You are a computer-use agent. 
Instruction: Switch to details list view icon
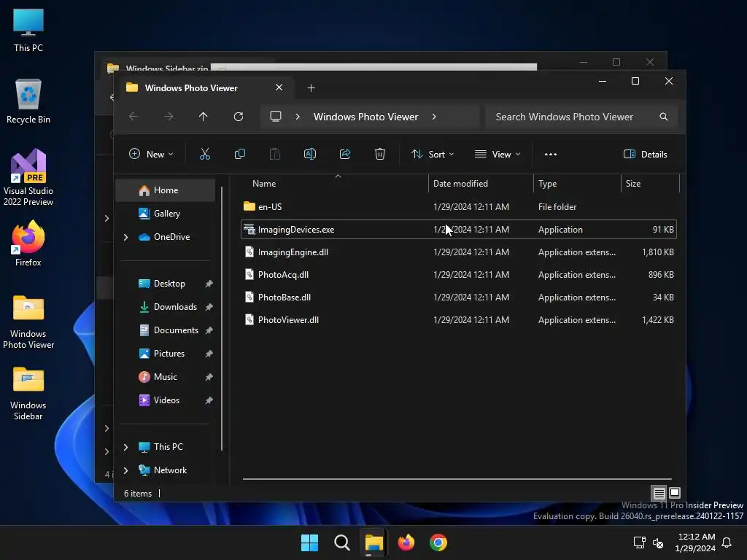[659, 493]
